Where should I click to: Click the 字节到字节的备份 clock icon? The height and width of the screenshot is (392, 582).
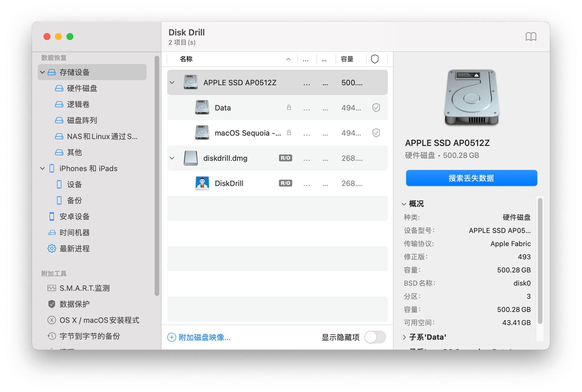click(x=52, y=336)
